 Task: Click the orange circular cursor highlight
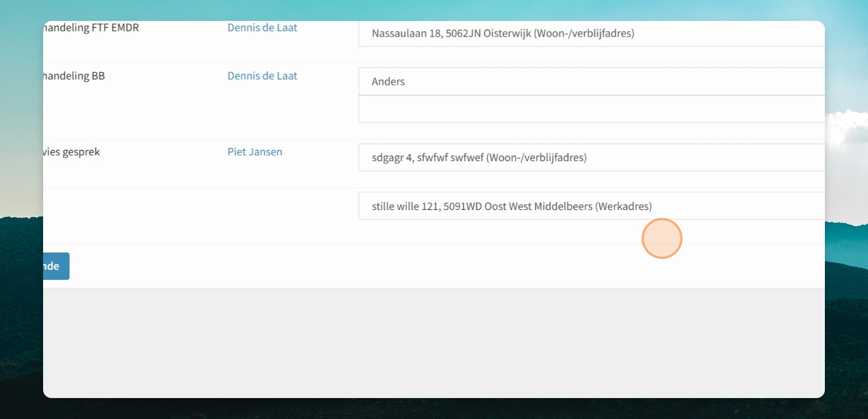coord(662,239)
